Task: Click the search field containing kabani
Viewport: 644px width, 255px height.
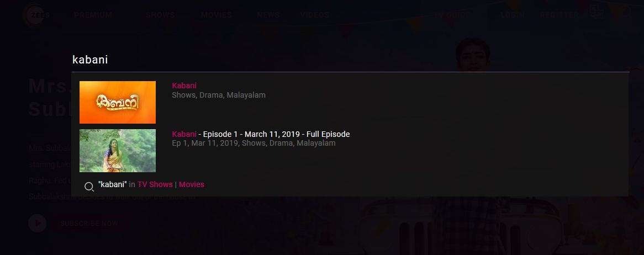Action: [x=350, y=60]
